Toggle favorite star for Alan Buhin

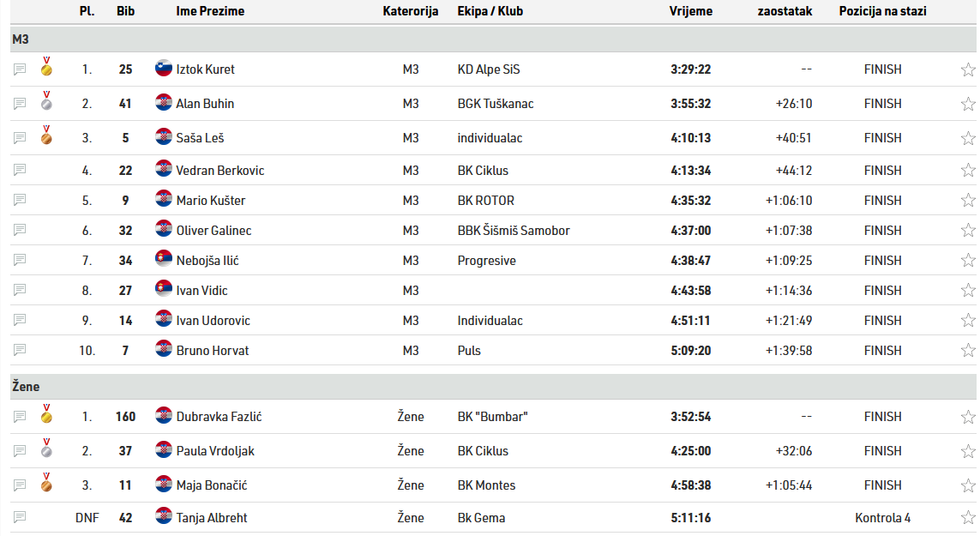968,104
